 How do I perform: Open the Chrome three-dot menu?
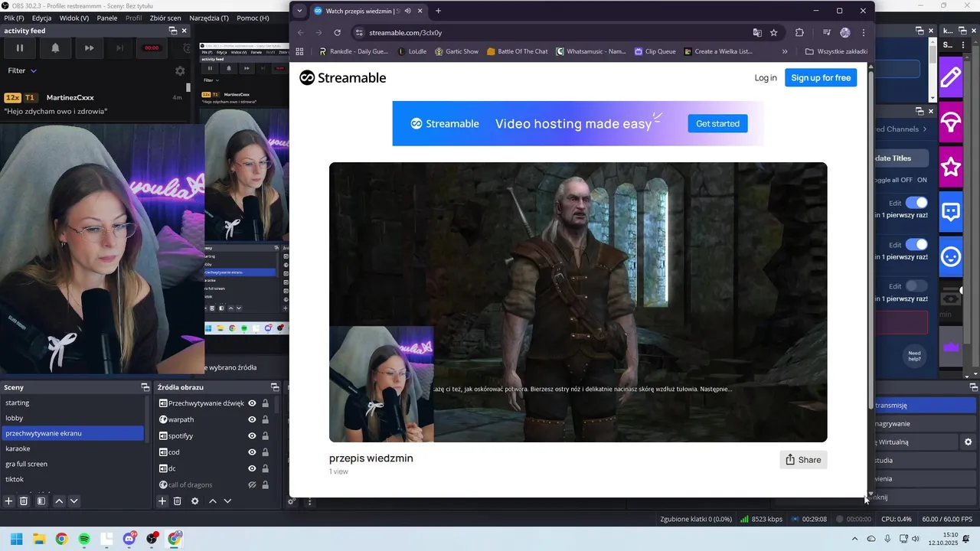(864, 33)
